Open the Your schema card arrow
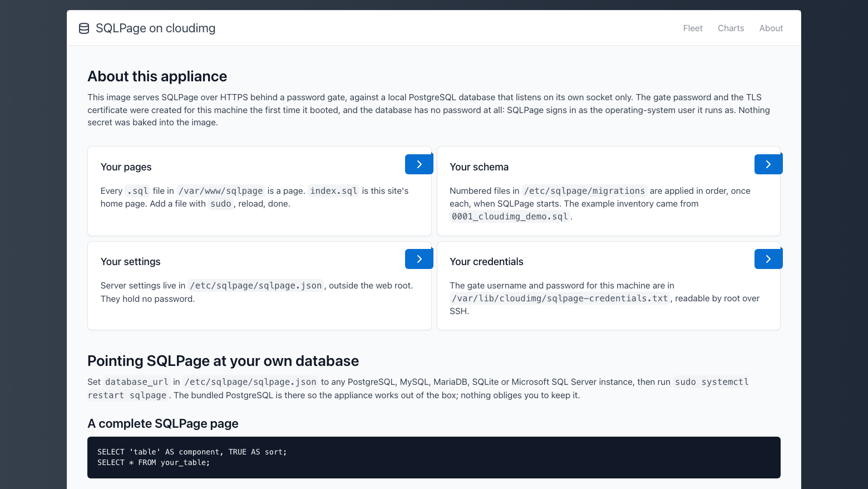 click(768, 164)
